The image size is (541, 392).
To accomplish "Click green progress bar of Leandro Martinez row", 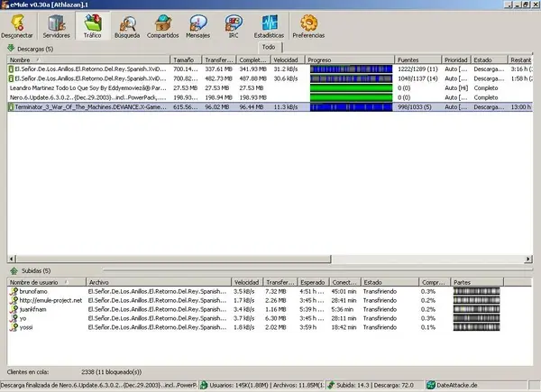I will click(x=351, y=88).
